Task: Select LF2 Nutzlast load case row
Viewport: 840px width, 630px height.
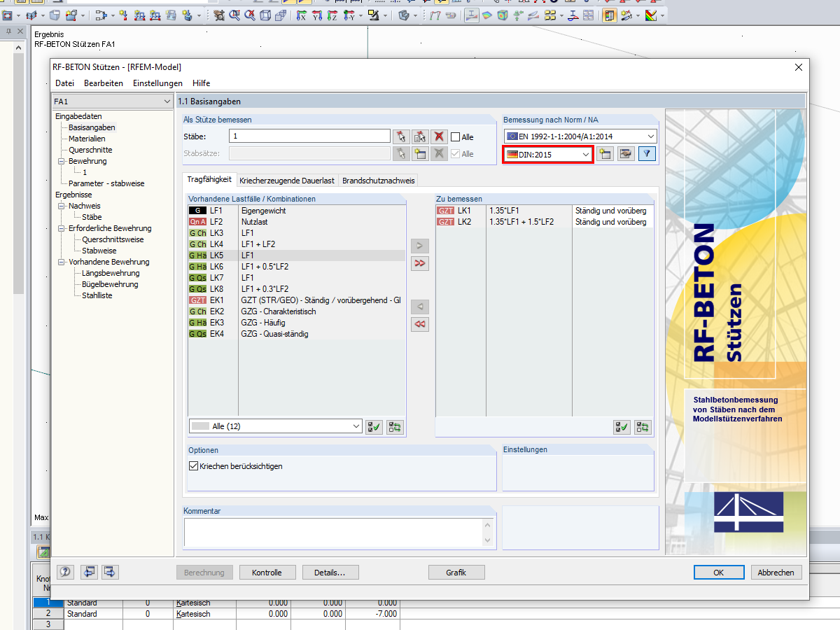Action: pyautogui.click(x=297, y=222)
